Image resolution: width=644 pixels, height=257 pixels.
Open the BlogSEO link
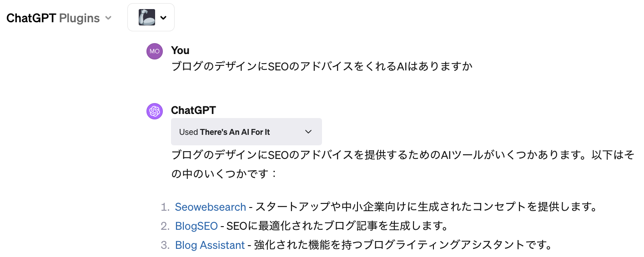pyautogui.click(x=196, y=226)
